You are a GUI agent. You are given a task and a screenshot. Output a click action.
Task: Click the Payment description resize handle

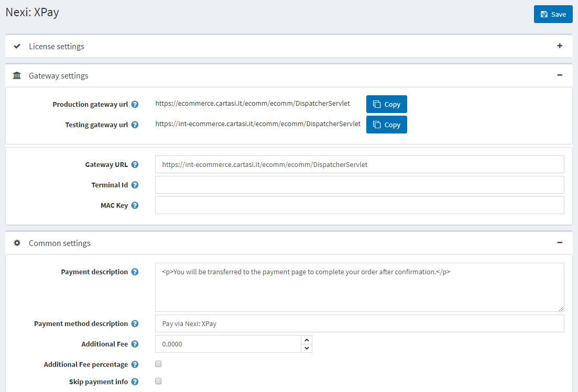click(561, 308)
